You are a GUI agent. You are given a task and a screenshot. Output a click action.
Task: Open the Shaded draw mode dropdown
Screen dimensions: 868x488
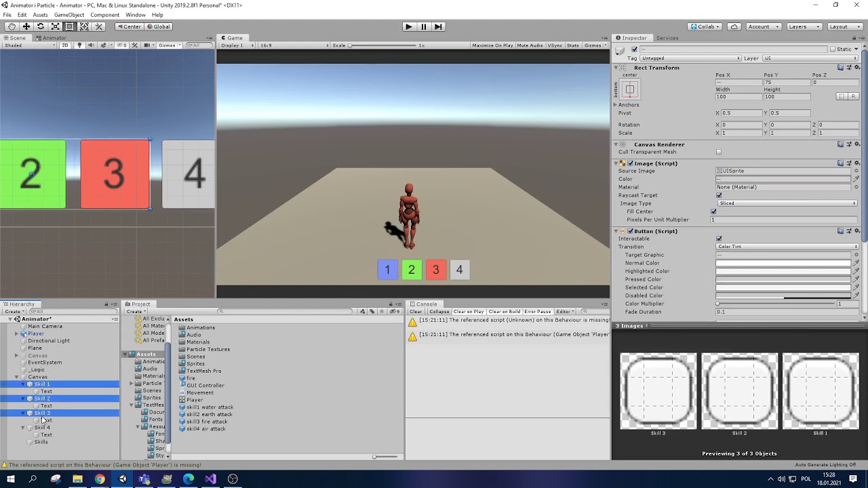click(x=30, y=45)
